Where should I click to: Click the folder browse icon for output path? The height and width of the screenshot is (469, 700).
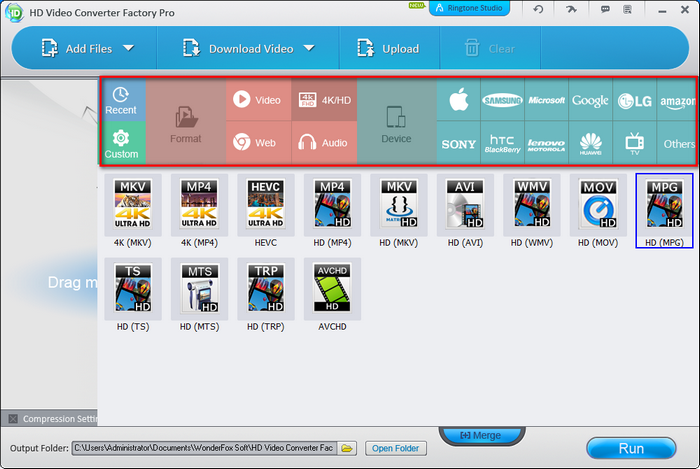click(347, 448)
